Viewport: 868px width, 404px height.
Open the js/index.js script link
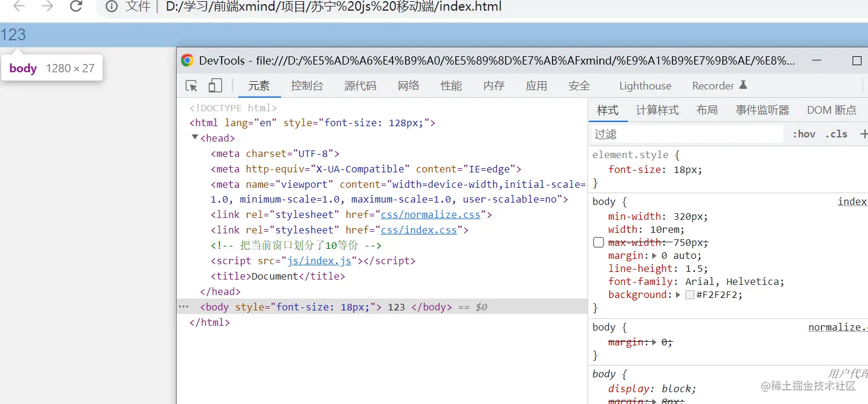(320, 261)
